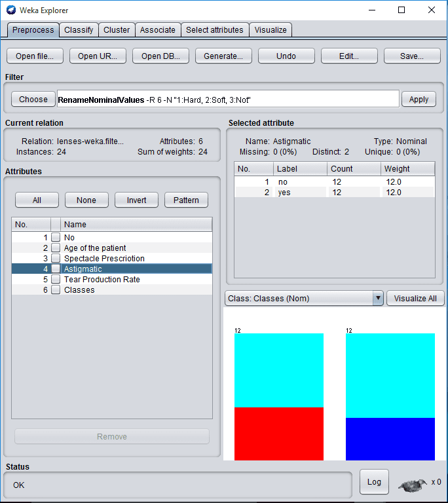
Task: Click the Generate... button
Action: coord(223,56)
